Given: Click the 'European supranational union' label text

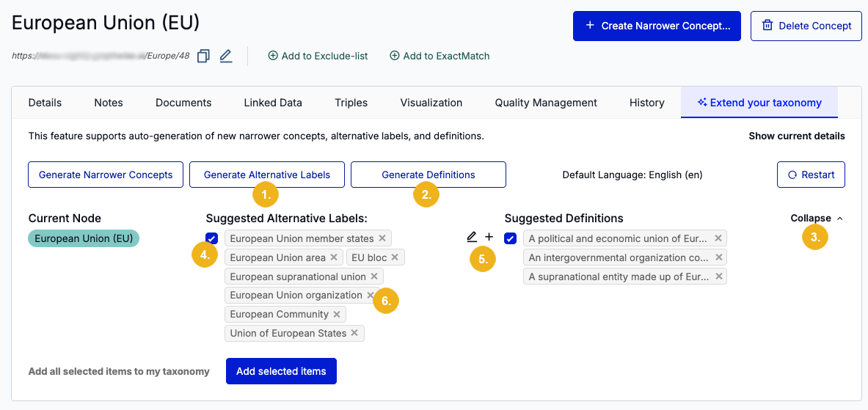Looking at the screenshot, I should point(298,276).
